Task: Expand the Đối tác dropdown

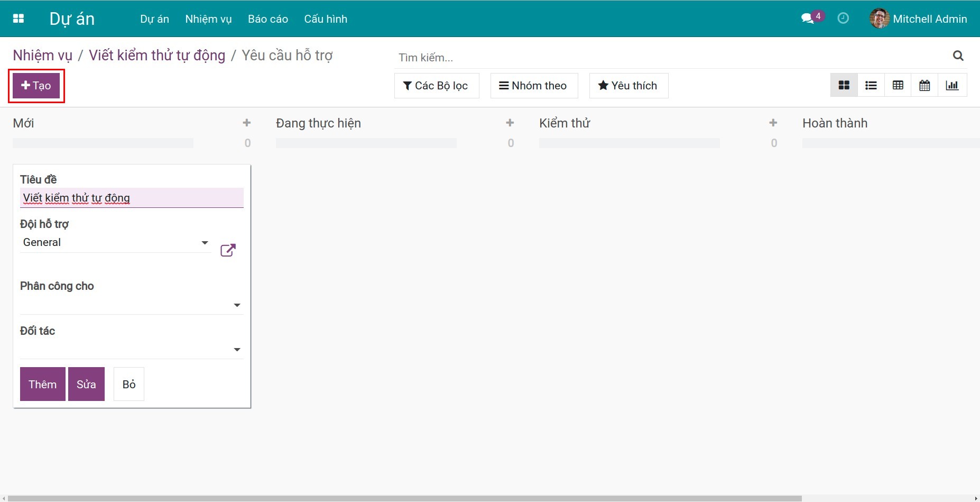Action: point(237,350)
